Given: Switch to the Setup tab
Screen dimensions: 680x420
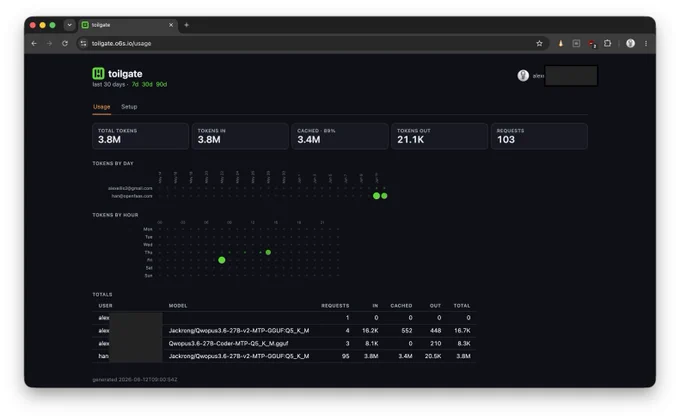Looking at the screenshot, I should tap(129, 107).
